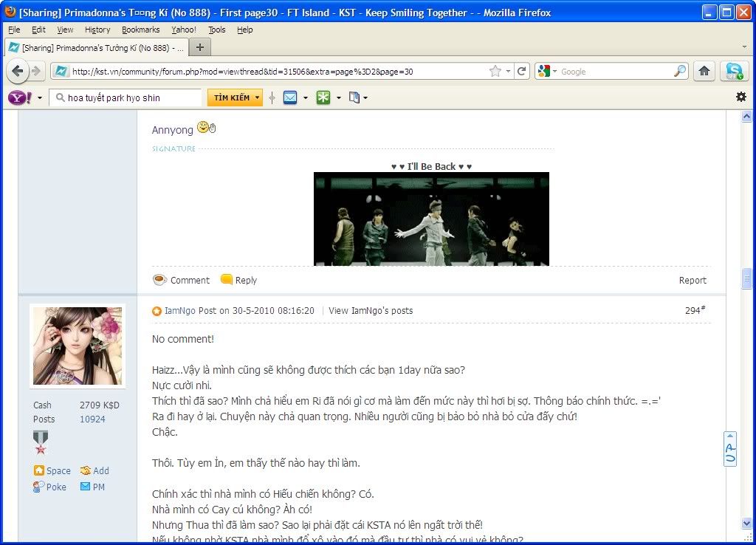
Task: Click the Add friend link
Action: [100, 470]
